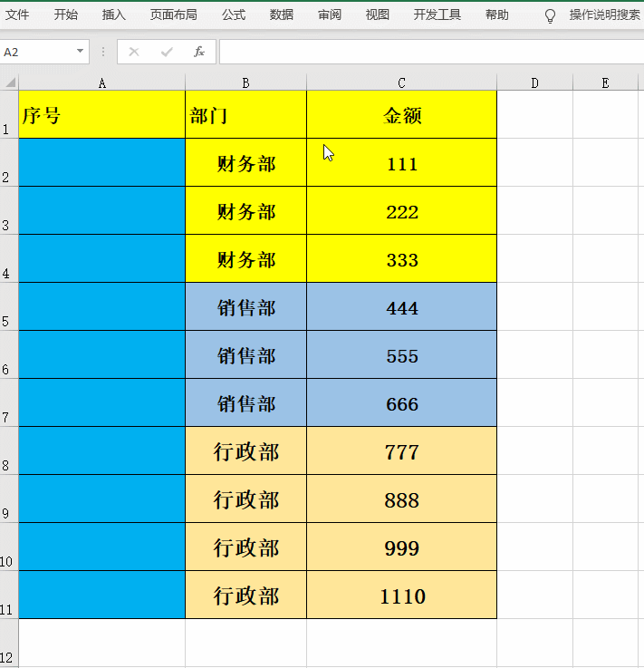Click the 财务部 cell in row 3
This screenshot has height=668, width=644.
[246, 210]
